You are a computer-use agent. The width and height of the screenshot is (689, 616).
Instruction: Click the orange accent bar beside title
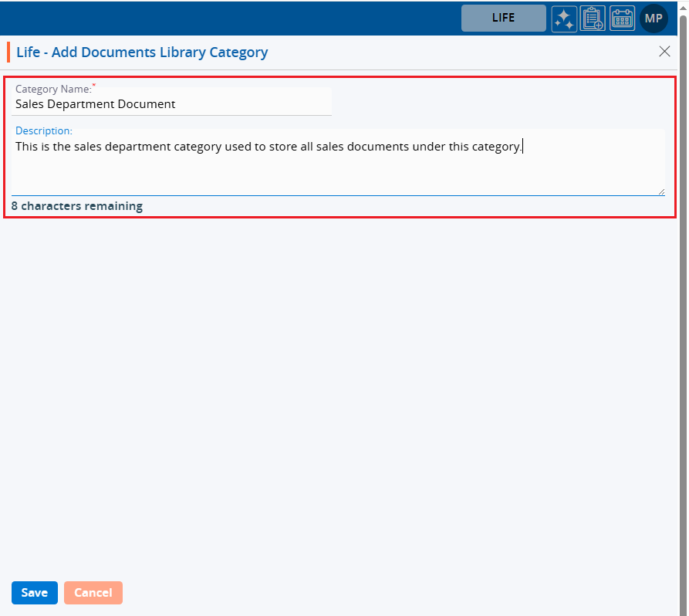pos(8,52)
